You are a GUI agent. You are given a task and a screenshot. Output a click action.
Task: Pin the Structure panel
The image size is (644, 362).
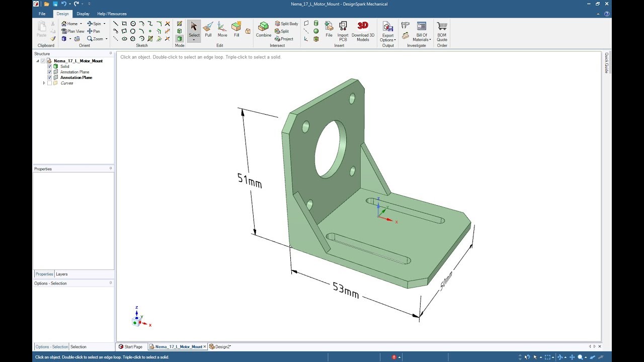(x=111, y=53)
